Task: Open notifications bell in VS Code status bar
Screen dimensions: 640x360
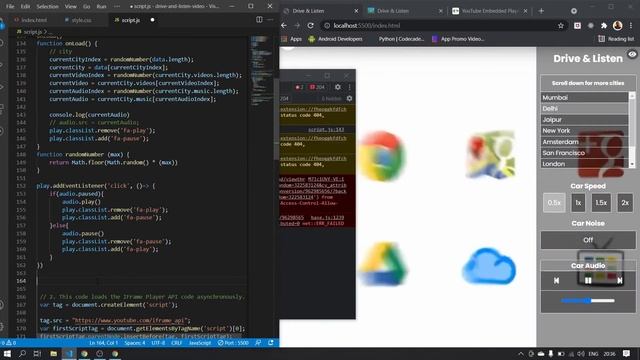Action: [x=271, y=343]
